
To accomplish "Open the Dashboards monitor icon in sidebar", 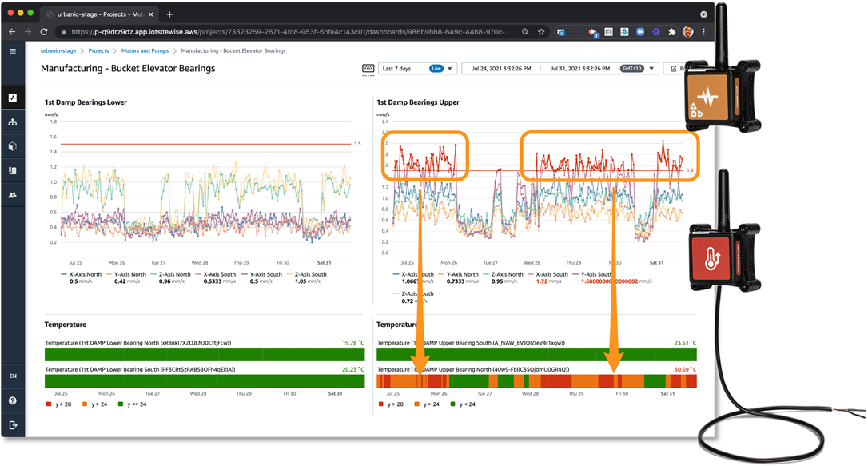I will 13,98.
